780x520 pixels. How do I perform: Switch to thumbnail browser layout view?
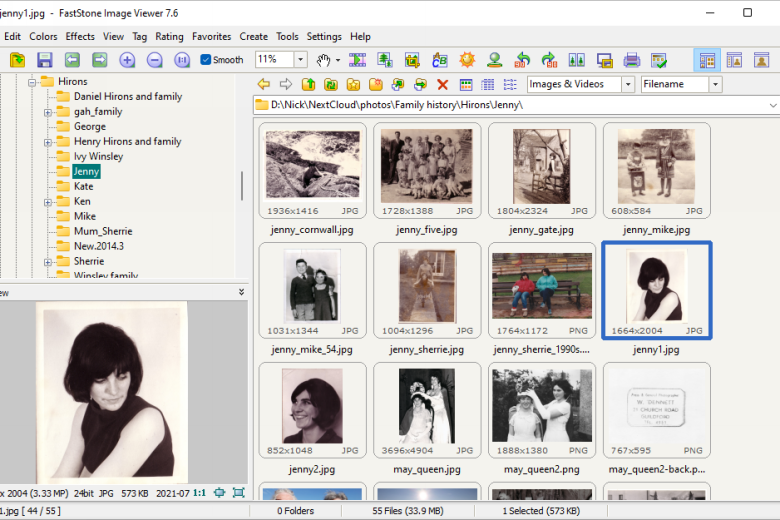point(707,60)
